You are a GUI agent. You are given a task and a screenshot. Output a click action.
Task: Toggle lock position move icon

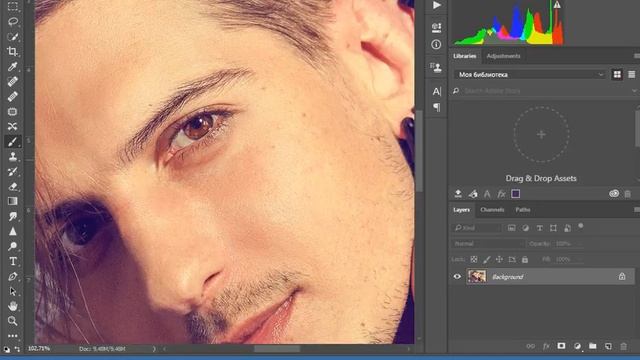coord(499,259)
